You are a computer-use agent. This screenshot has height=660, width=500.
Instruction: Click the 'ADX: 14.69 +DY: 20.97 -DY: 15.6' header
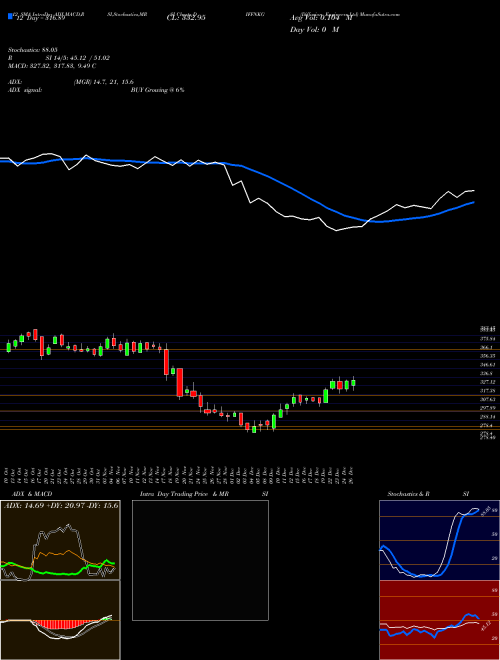61,505
